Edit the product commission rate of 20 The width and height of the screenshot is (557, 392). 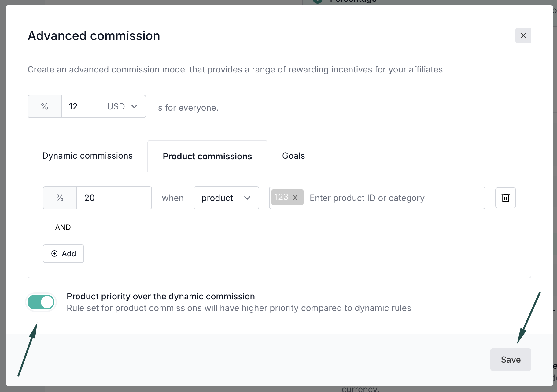coord(114,198)
